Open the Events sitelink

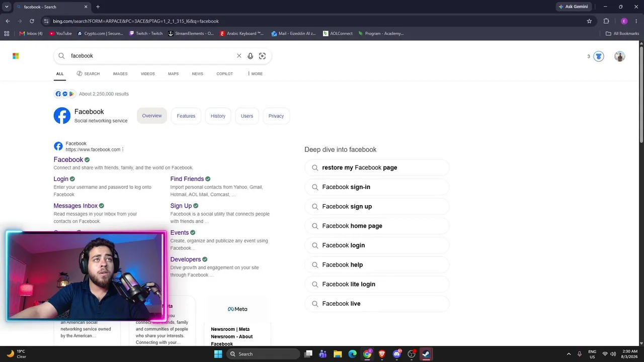tap(180, 233)
